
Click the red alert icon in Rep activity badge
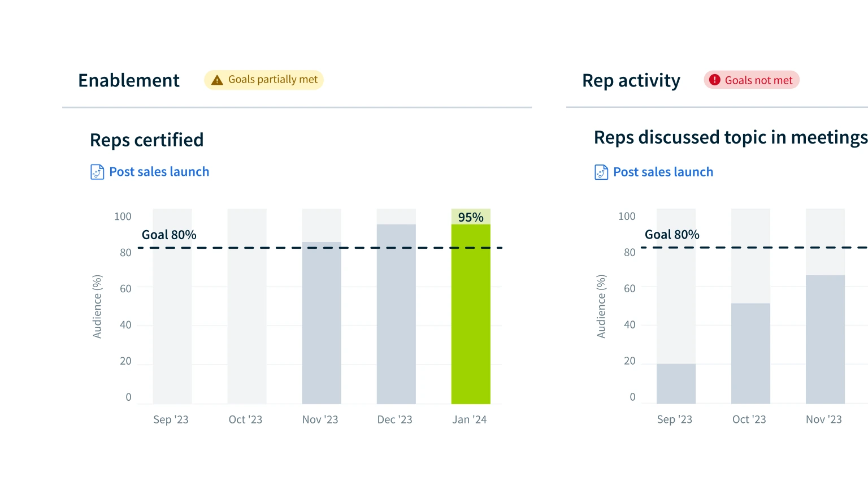715,80
